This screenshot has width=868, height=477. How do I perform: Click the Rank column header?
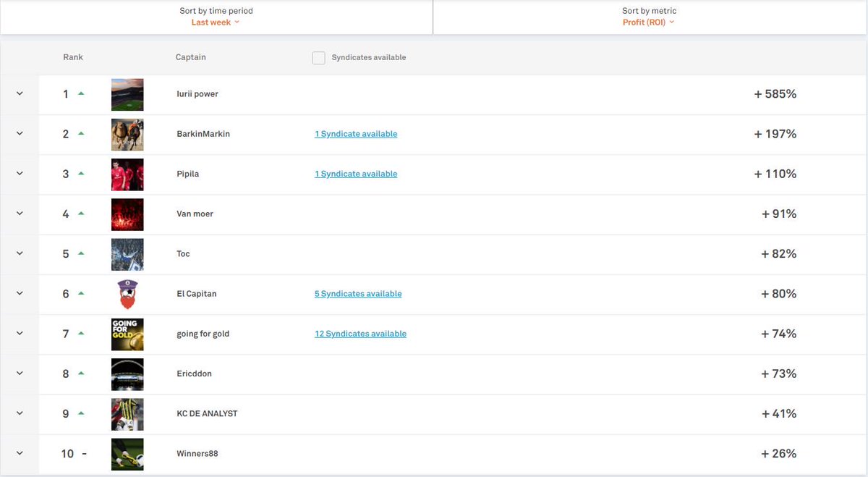(73, 57)
